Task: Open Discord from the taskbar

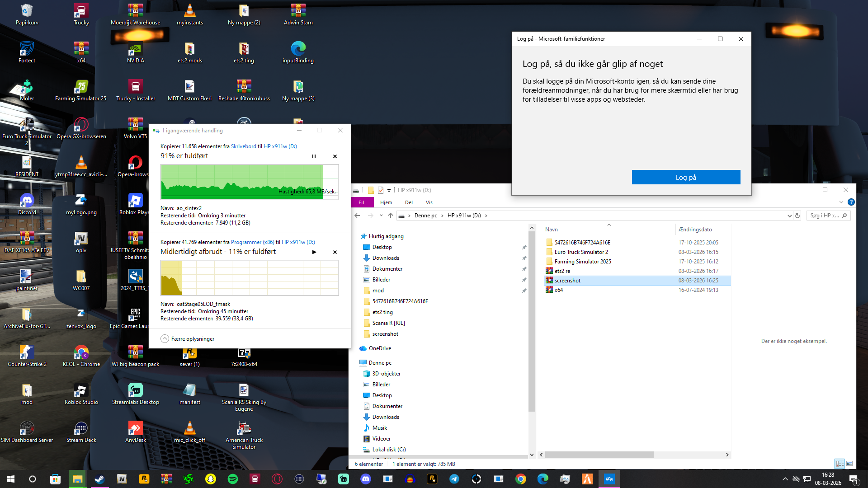Action: click(366, 479)
